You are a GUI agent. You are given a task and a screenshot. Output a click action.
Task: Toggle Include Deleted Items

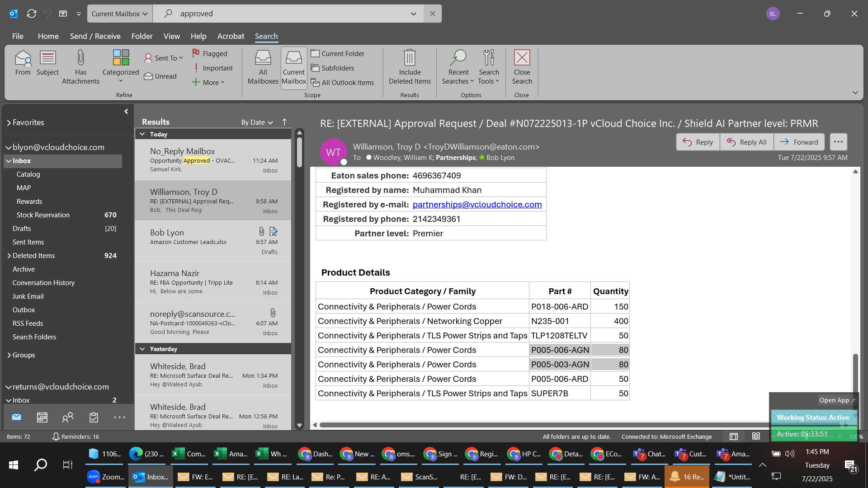410,67
